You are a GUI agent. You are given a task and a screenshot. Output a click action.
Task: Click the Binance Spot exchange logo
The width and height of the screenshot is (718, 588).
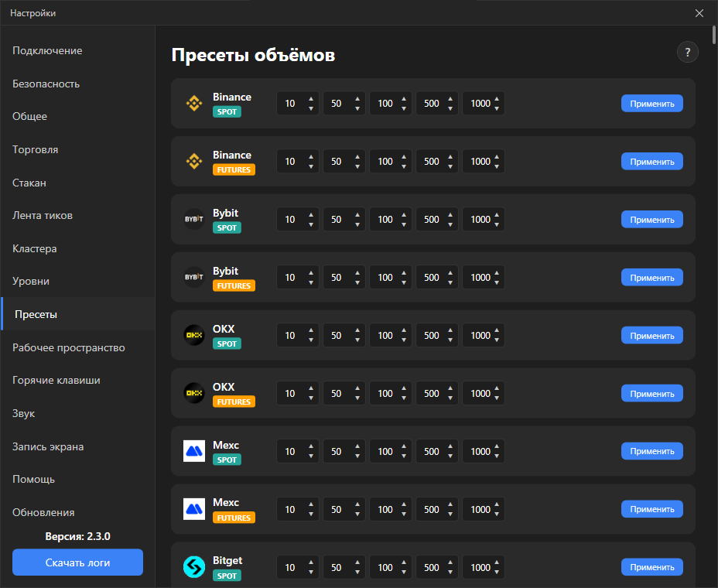coord(194,103)
